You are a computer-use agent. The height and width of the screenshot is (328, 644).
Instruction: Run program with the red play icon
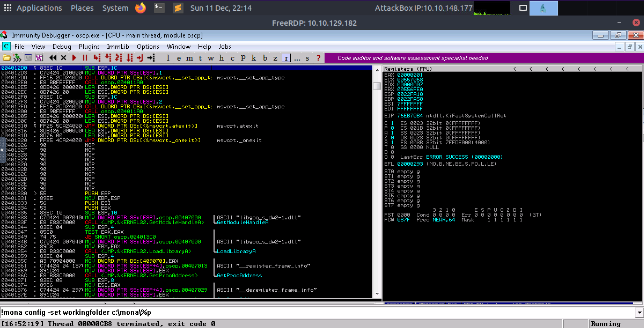[74, 58]
